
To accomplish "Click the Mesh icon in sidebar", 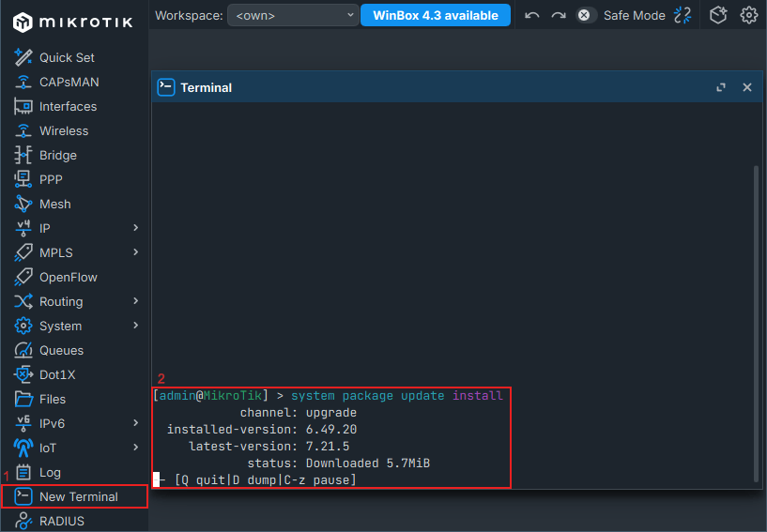I will [23, 204].
